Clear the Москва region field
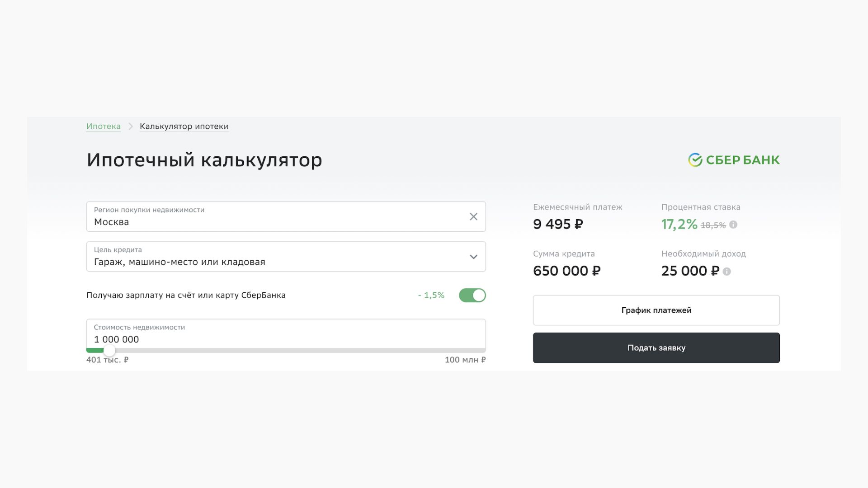868x488 pixels. (473, 217)
